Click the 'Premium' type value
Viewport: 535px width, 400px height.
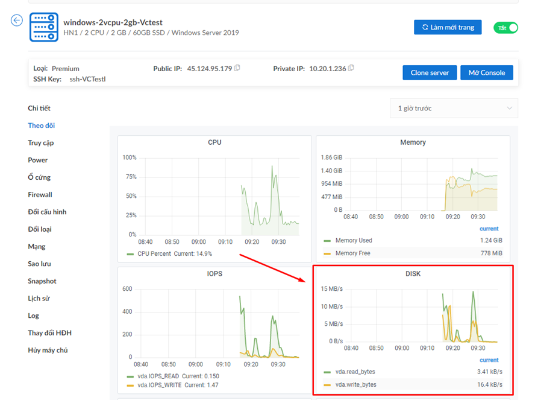tap(65, 68)
